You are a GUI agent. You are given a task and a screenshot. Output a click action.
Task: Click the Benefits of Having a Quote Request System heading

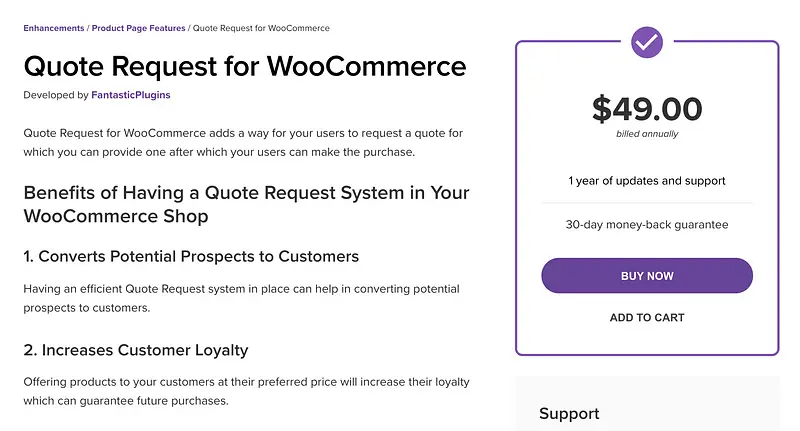246,204
